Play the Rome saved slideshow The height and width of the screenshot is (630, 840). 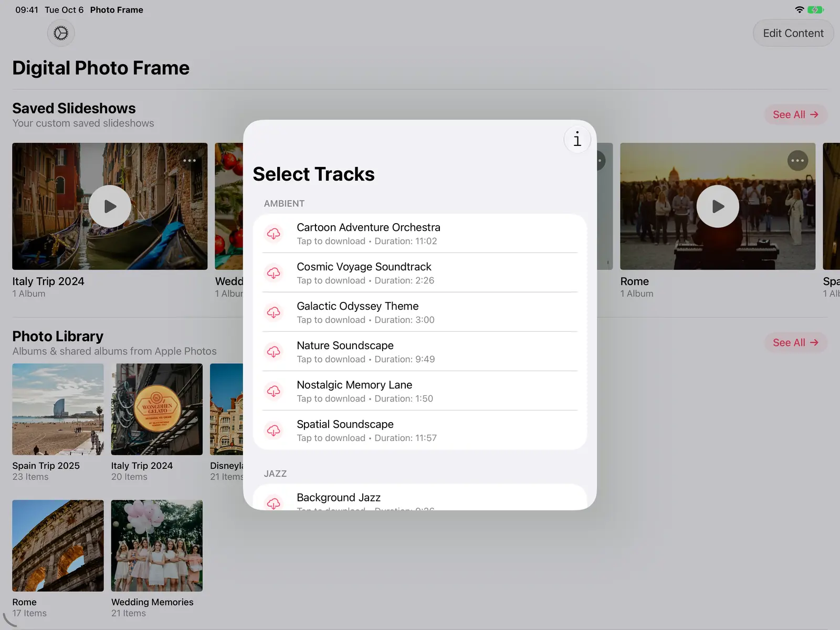coord(718,206)
